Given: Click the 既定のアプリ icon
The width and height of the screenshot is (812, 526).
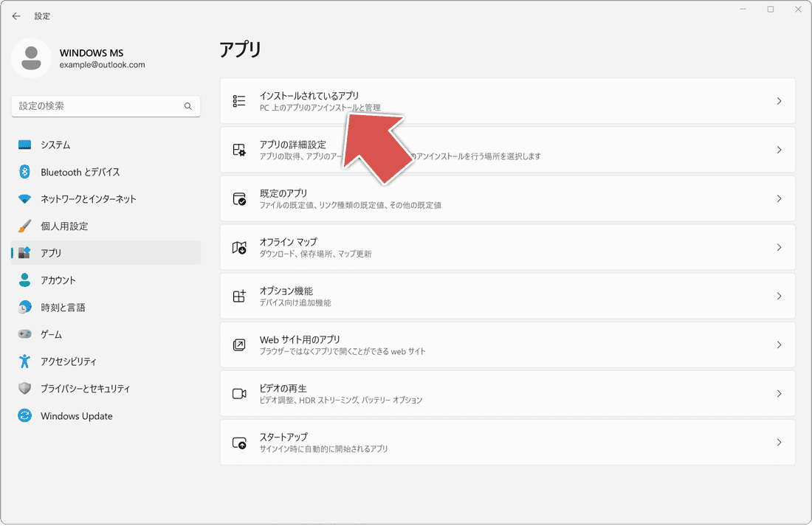Looking at the screenshot, I should 238,198.
